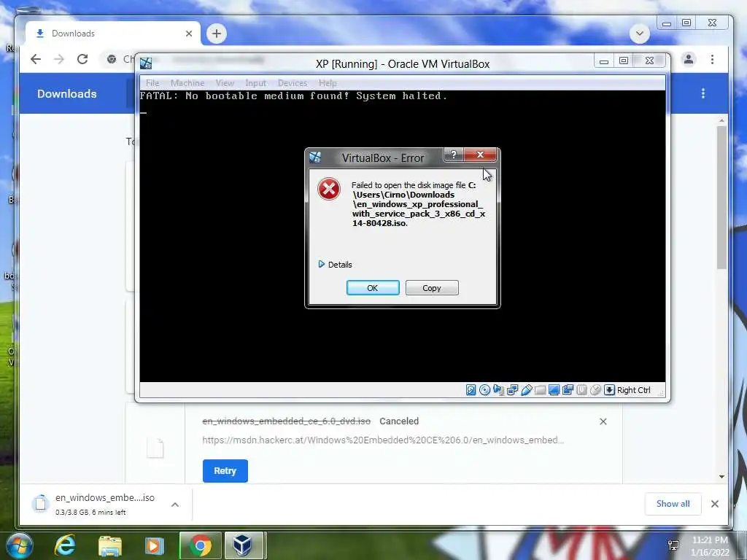This screenshot has height=560, width=747.
Task: Click the canceled file name en_windows_embedded_ce_6.0_dvd.iso
Action: point(286,421)
